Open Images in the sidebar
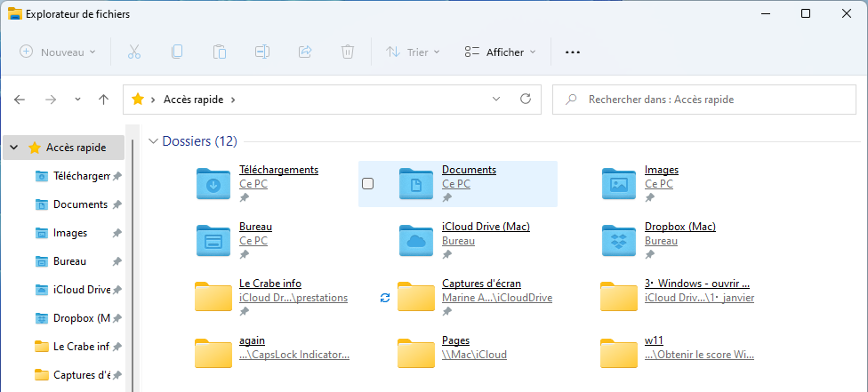Screen dimensions: 868x392 (x=70, y=233)
